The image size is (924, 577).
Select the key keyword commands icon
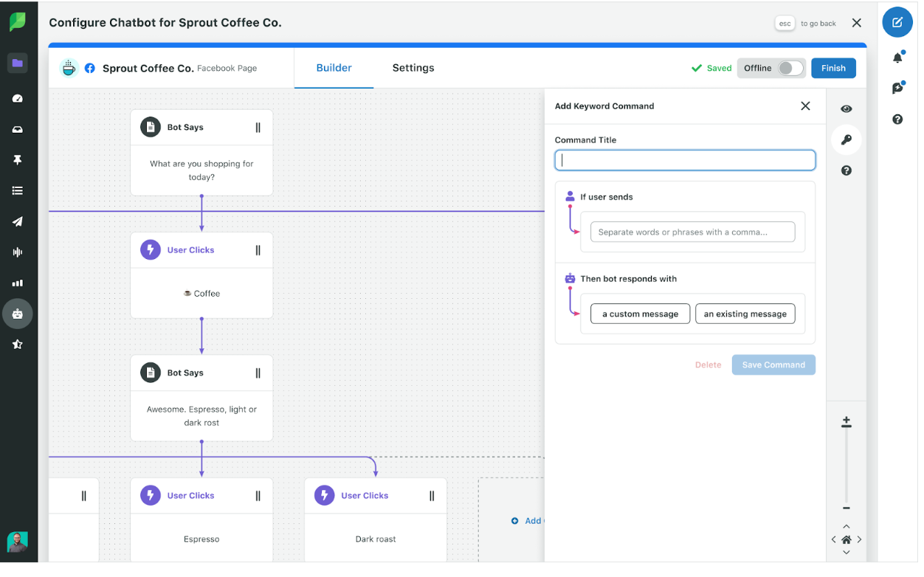pyautogui.click(x=847, y=139)
